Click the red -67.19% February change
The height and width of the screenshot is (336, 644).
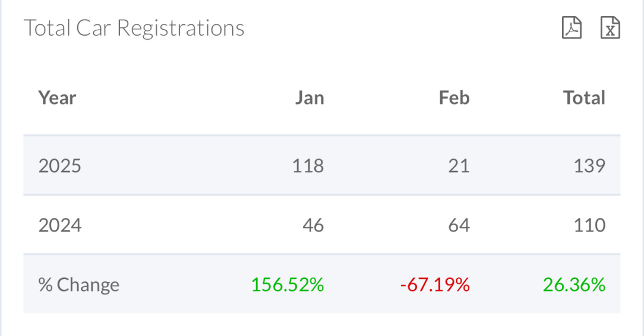(435, 285)
